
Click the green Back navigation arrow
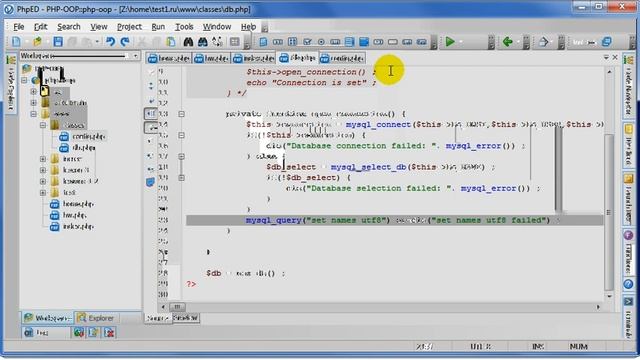tap(507, 42)
